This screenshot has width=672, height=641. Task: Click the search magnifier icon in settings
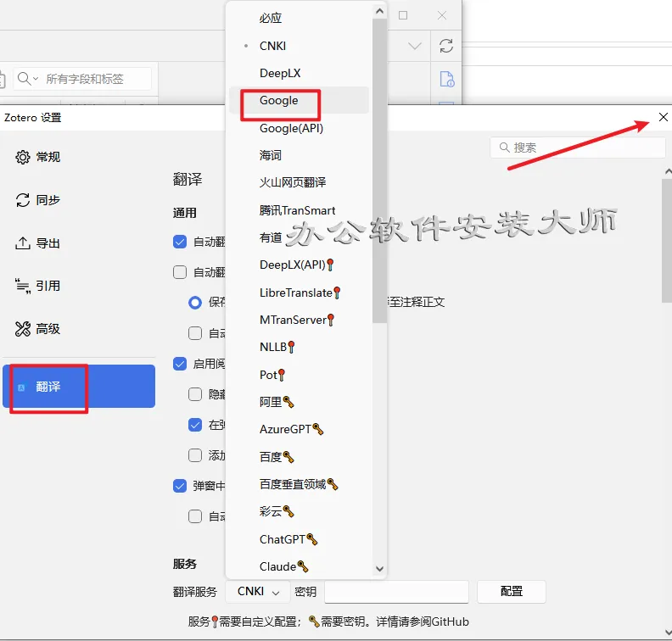click(x=505, y=148)
